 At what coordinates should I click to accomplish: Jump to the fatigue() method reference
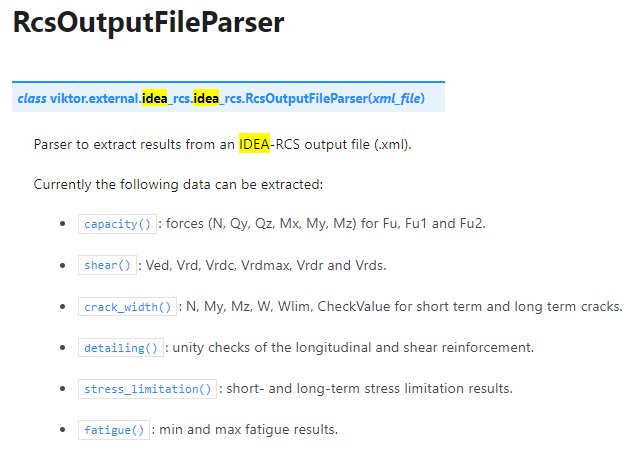[114, 430]
